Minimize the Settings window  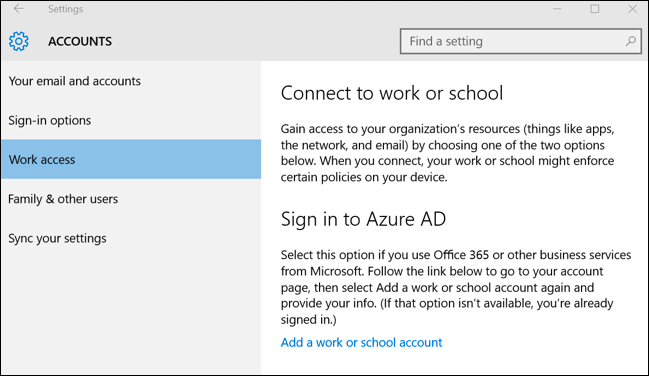point(557,9)
